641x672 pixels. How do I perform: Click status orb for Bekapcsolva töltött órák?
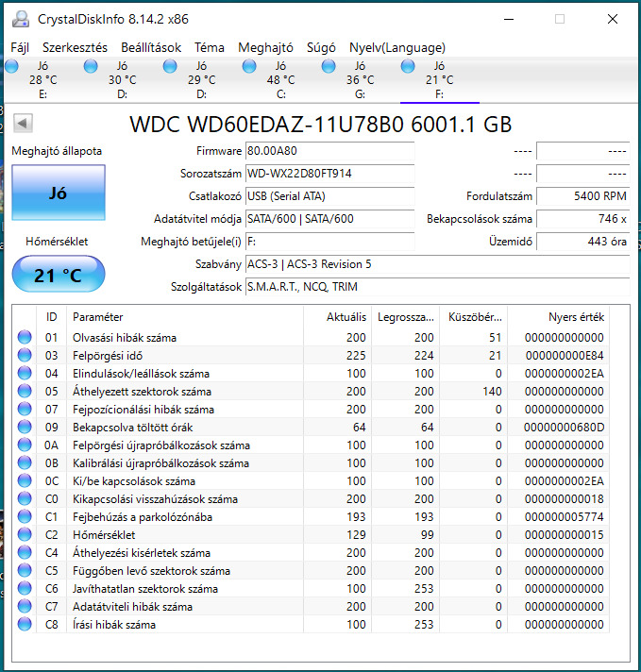[x=25, y=427]
